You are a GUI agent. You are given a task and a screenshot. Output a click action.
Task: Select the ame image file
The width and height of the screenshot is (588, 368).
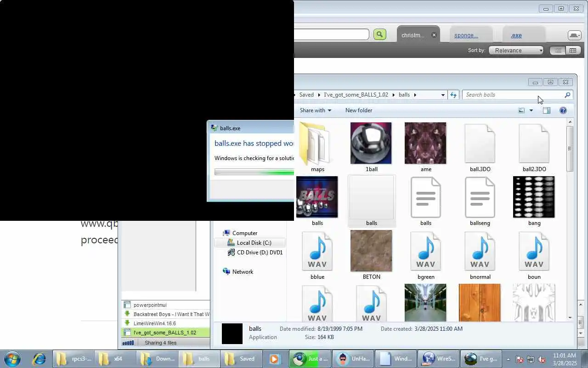tap(425, 147)
